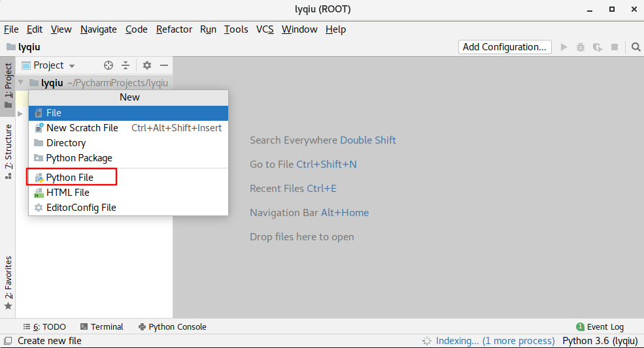The image size is (644, 348).
Task: Open the 6: TODO tool window
Action: pos(44,326)
